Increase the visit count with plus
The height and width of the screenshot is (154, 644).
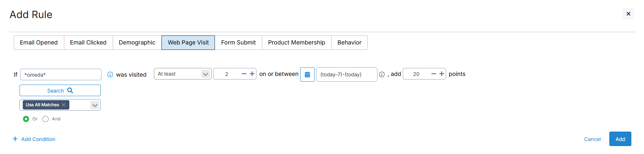pyautogui.click(x=252, y=74)
